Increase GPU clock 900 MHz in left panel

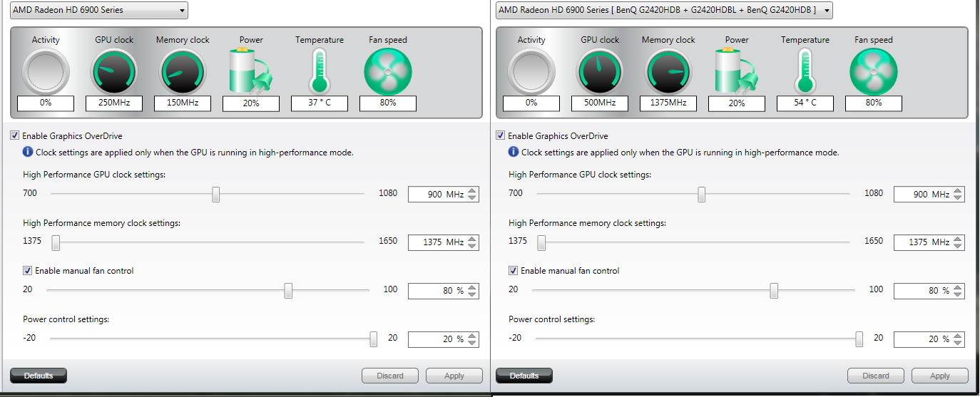472,191
